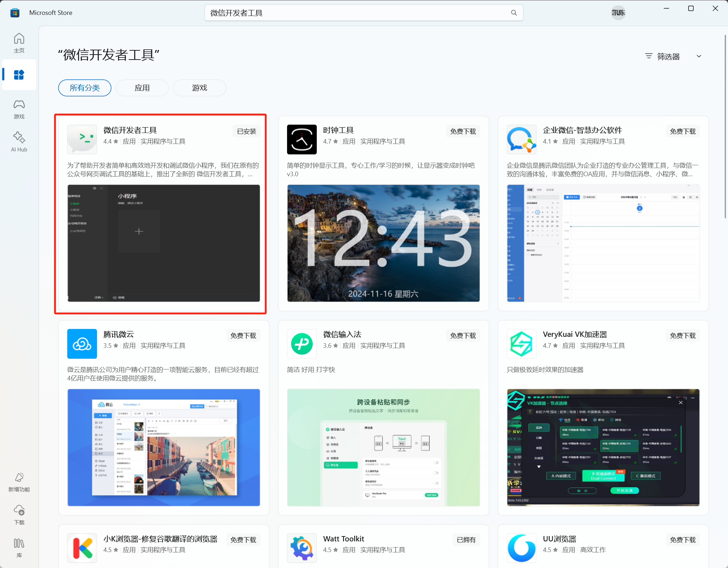This screenshot has height=568, width=728.
Task: Open the Microsoft Store logo icon
Action: point(15,12)
